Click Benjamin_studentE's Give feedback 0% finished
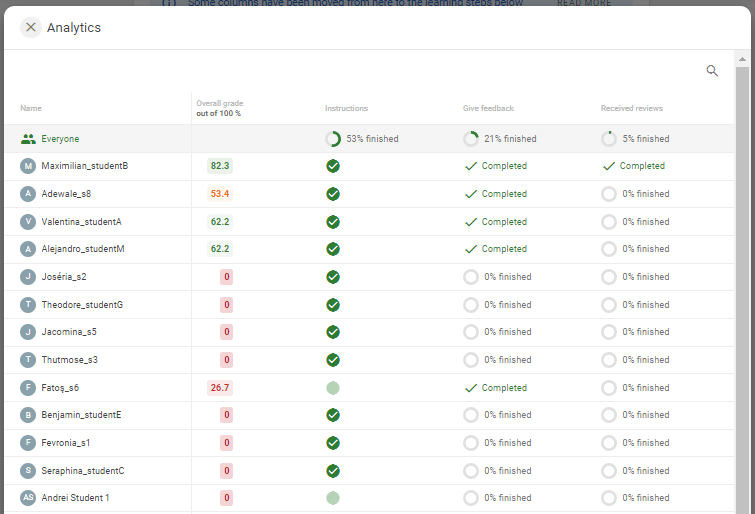 (497, 415)
